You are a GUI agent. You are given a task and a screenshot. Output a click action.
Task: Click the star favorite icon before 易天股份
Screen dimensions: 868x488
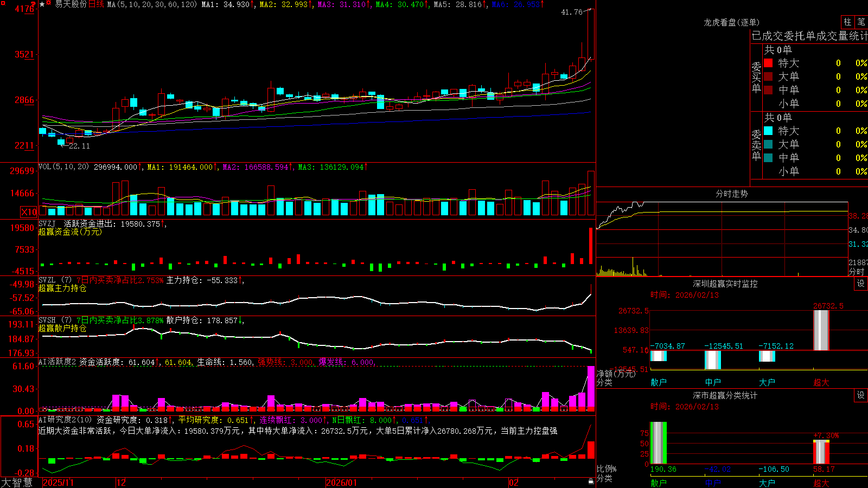coord(42,4)
